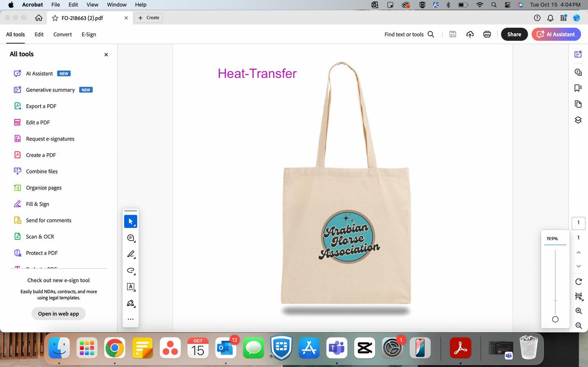Open generative summary panel in right rail
Viewport: 588px width, 367px height.
click(x=578, y=54)
